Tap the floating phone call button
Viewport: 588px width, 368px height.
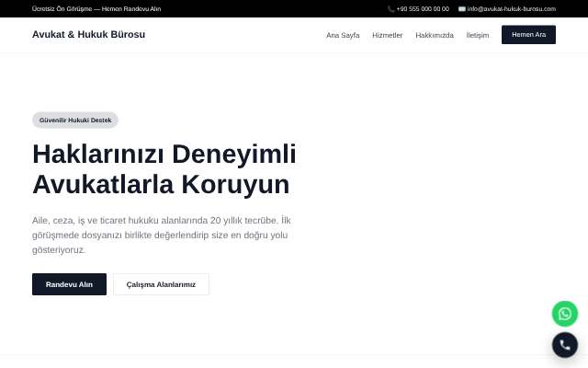pyautogui.click(x=565, y=345)
